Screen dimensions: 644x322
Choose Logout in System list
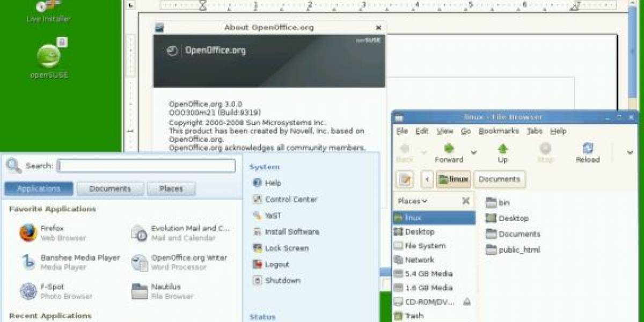[x=270, y=264]
